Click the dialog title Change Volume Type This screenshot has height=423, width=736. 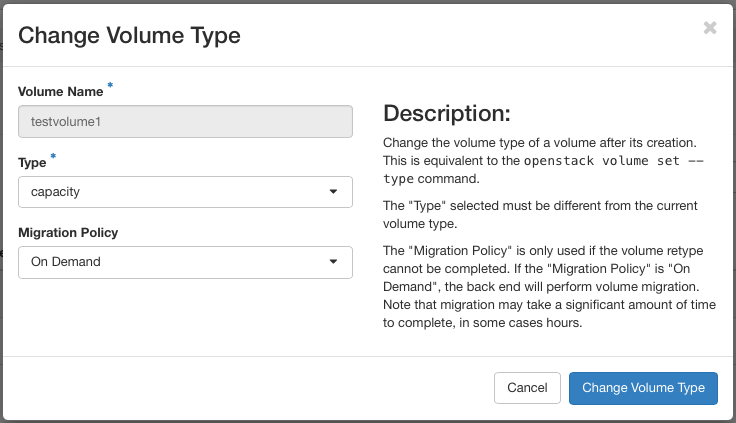coord(129,36)
